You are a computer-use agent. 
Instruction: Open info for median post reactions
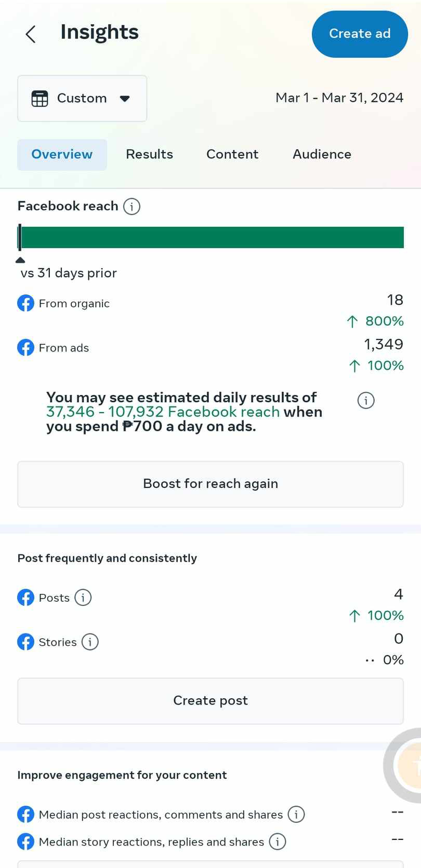[296, 814]
